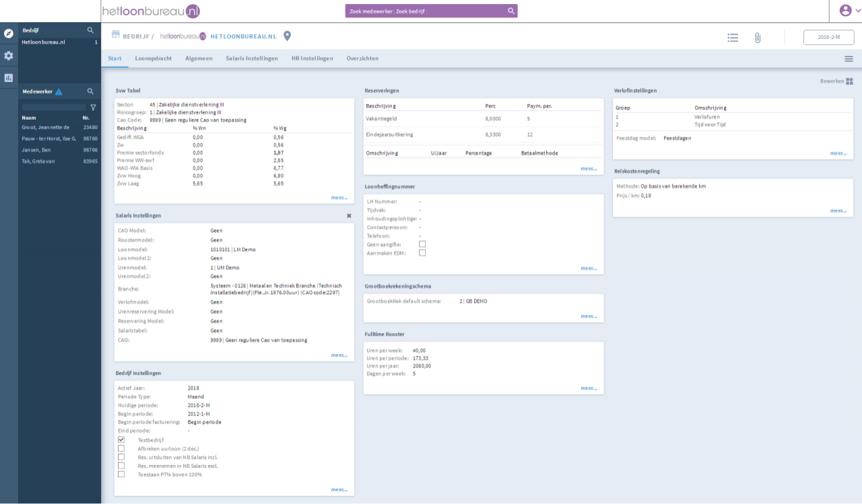Check the Aanmaken EDM checkbox
Image resolution: width=862 pixels, height=504 pixels.
[x=422, y=253]
